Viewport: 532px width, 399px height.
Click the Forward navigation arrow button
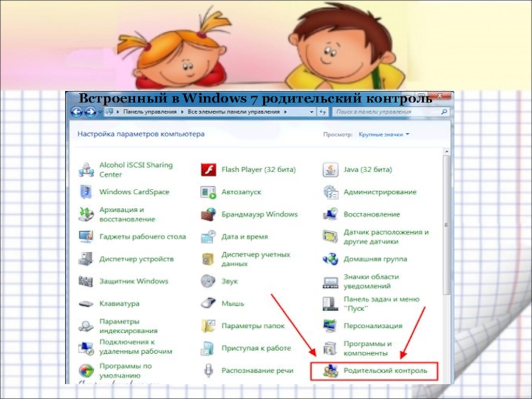tap(90, 112)
